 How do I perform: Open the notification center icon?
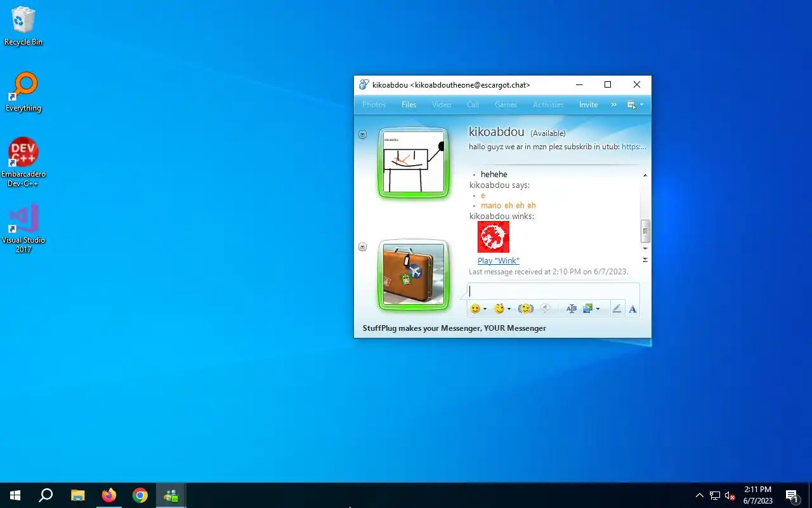coord(792,496)
